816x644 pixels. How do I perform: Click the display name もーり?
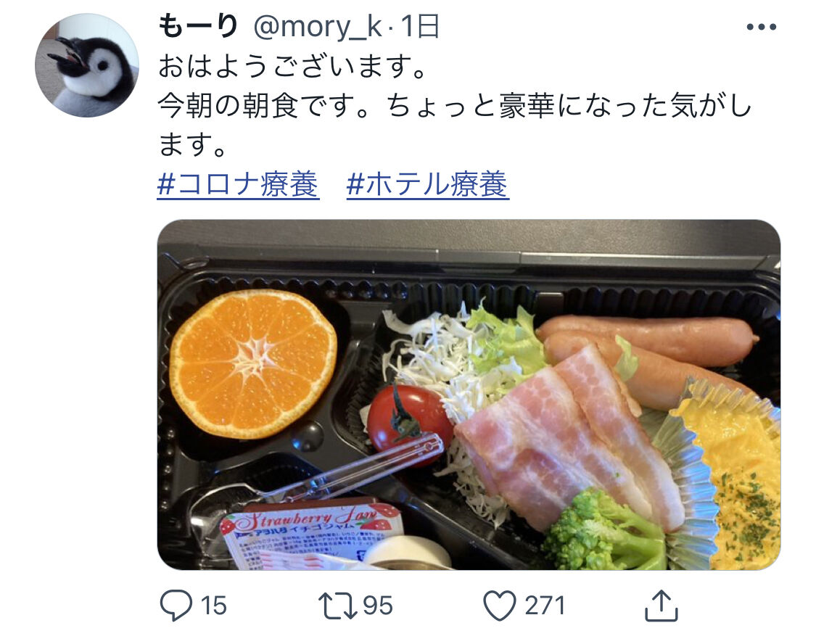pos(198,26)
